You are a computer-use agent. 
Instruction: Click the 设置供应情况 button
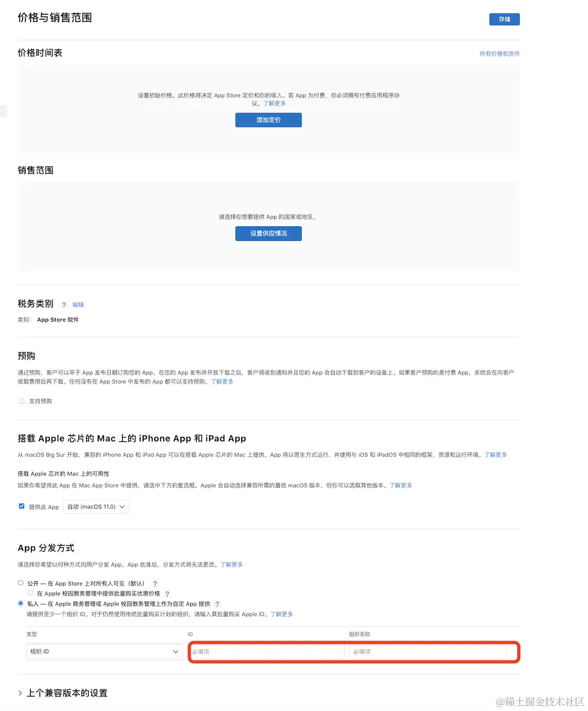tap(268, 234)
